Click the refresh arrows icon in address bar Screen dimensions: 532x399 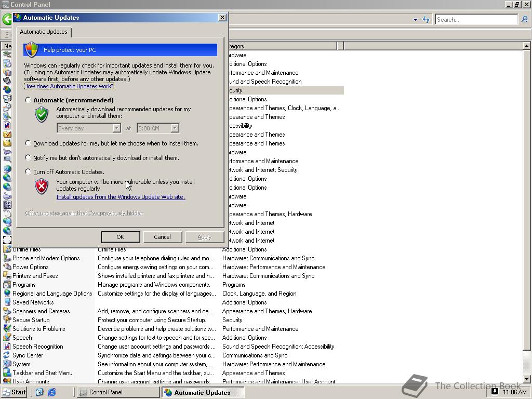pos(426,20)
